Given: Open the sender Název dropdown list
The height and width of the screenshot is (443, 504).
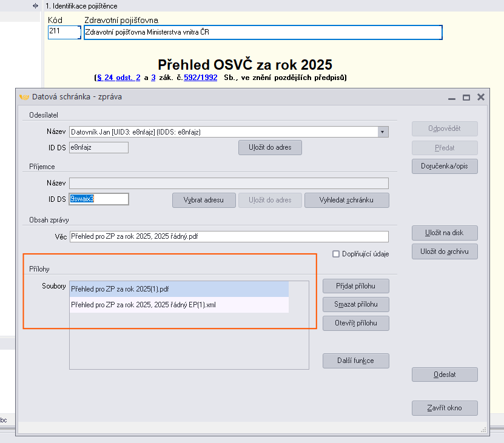Looking at the screenshot, I should coord(383,132).
